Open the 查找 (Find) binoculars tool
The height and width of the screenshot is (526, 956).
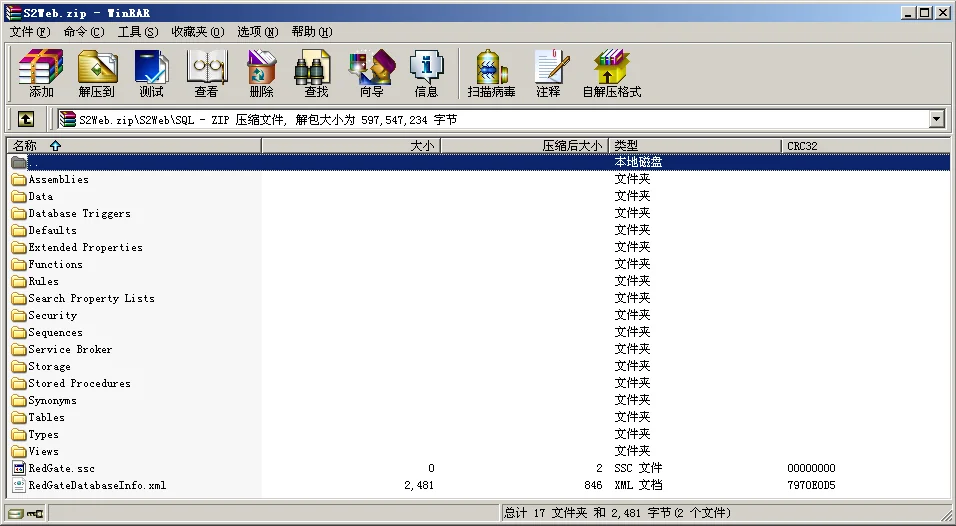point(316,73)
